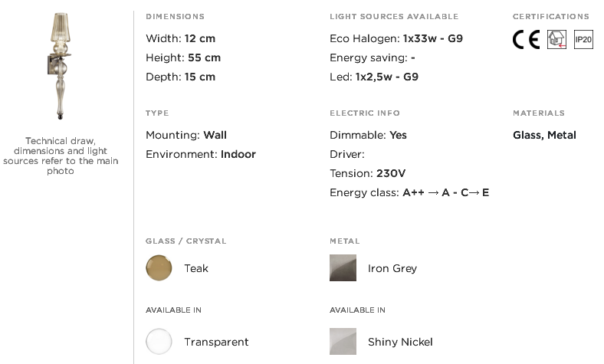604x364 pixels.
Task: Click the CE certification mark icon
Action: pyautogui.click(x=526, y=39)
